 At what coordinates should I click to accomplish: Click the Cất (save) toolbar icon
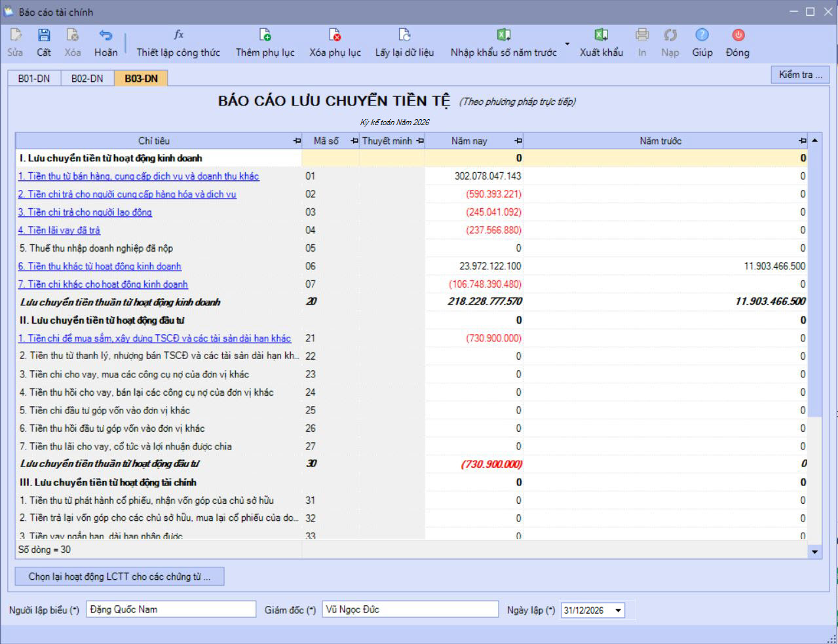click(x=44, y=36)
